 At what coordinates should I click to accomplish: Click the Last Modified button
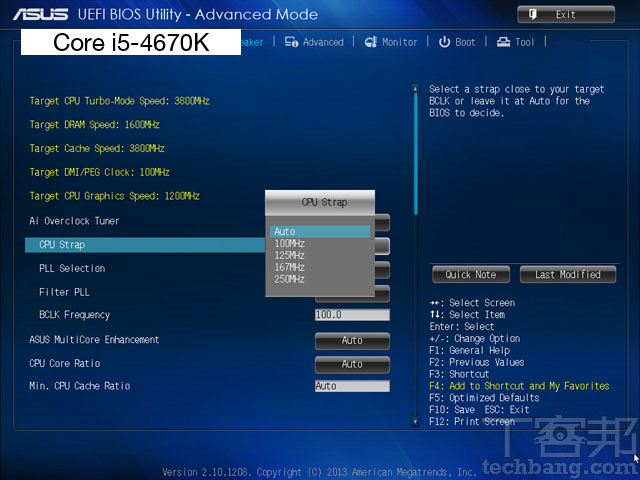click(x=567, y=274)
